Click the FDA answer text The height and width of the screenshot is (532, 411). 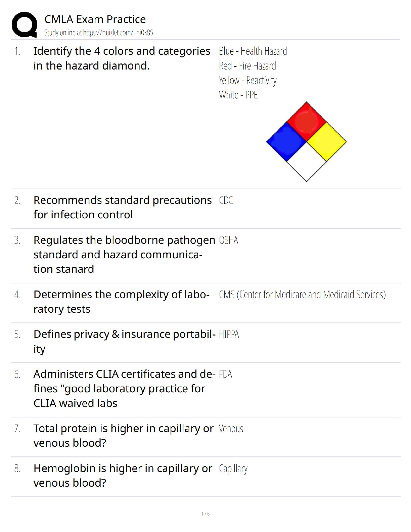225,374
